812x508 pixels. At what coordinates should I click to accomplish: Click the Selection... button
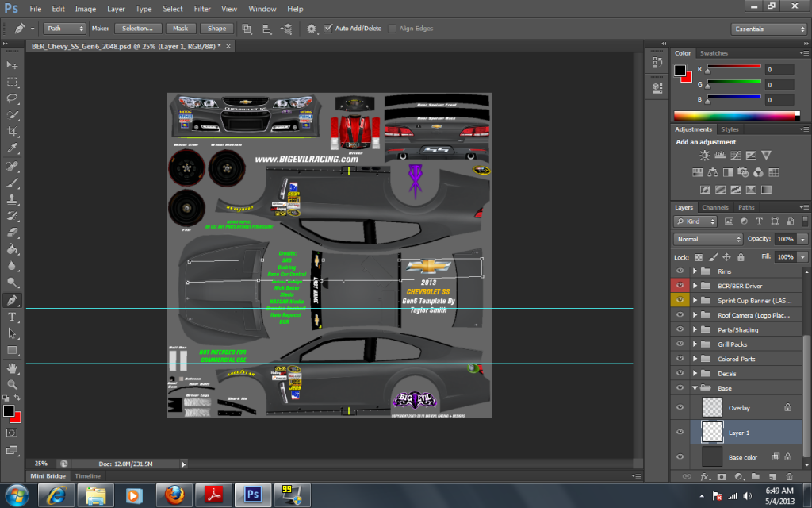click(138, 29)
